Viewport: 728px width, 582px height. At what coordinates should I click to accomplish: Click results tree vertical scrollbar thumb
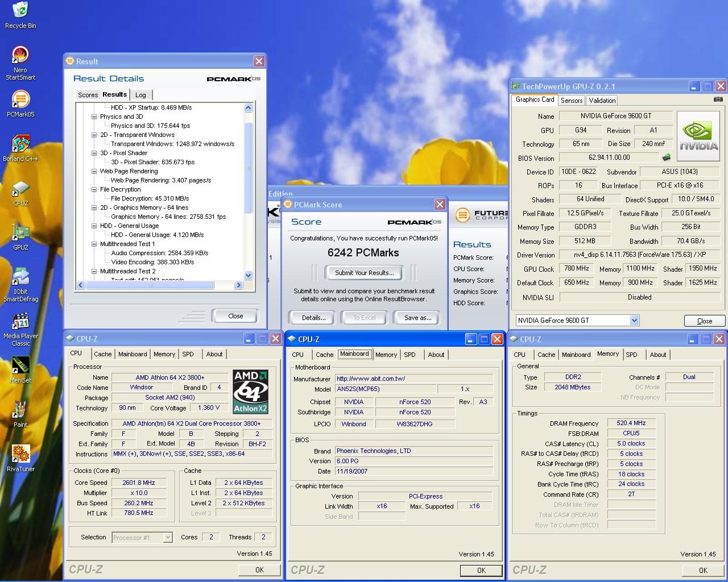tap(248, 168)
